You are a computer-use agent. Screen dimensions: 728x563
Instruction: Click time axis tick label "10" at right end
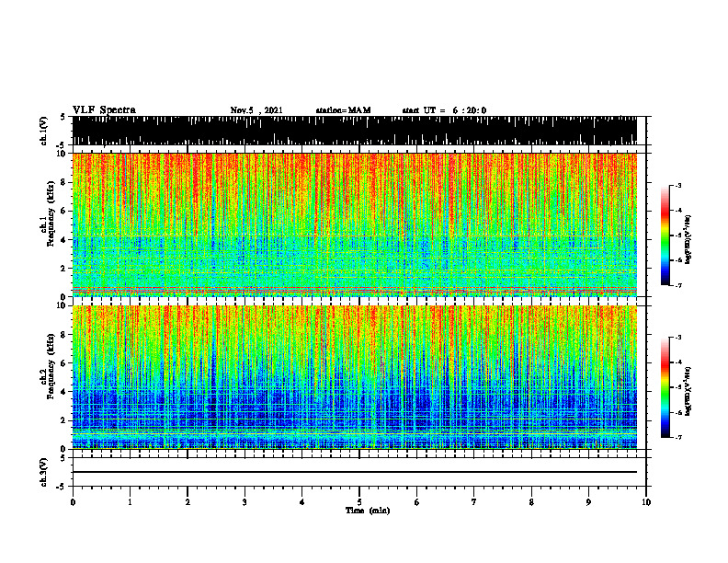[x=646, y=502]
